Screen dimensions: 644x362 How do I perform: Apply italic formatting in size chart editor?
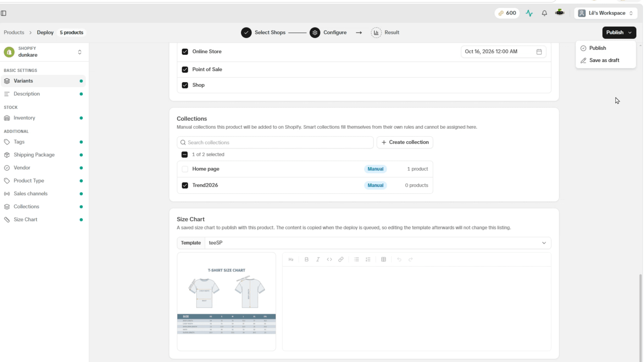318,260
